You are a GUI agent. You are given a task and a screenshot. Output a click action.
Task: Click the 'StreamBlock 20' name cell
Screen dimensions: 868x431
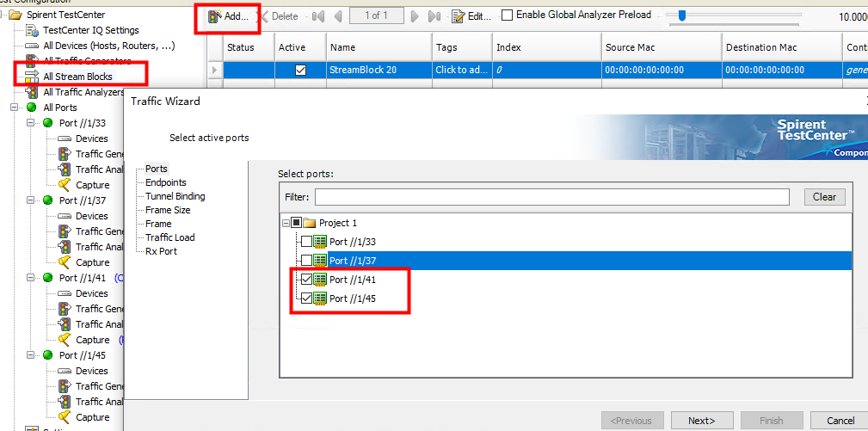(x=379, y=71)
